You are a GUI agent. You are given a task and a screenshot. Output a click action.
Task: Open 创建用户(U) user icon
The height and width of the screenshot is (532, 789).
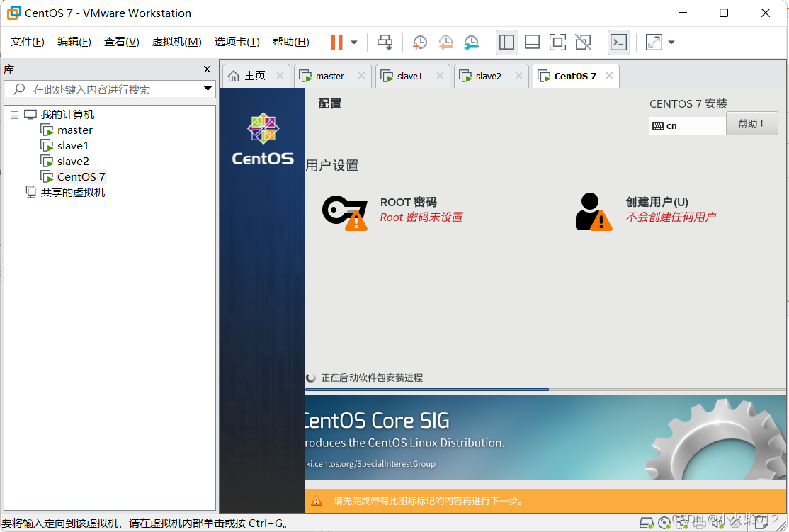pyautogui.click(x=594, y=212)
